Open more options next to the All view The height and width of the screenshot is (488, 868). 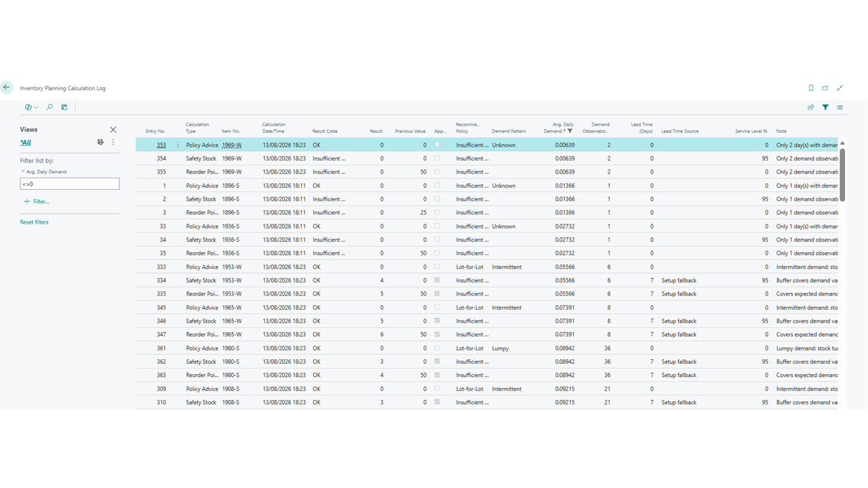(x=113, y=142)
